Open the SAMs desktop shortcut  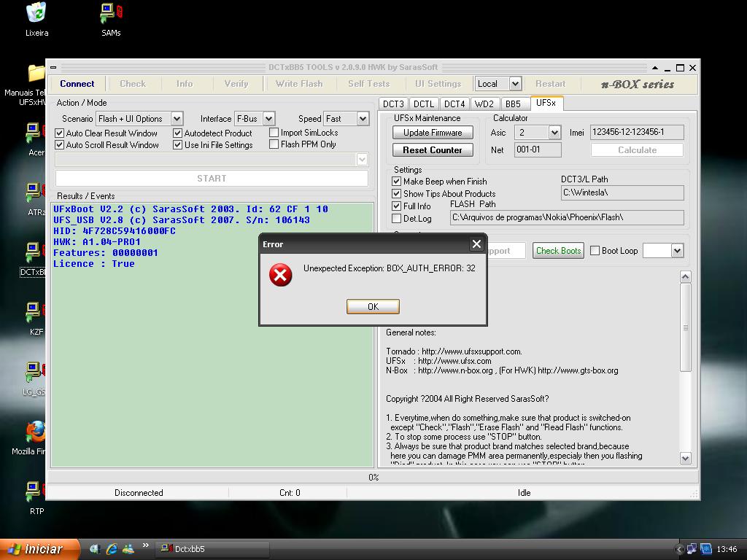coord(111,13)
